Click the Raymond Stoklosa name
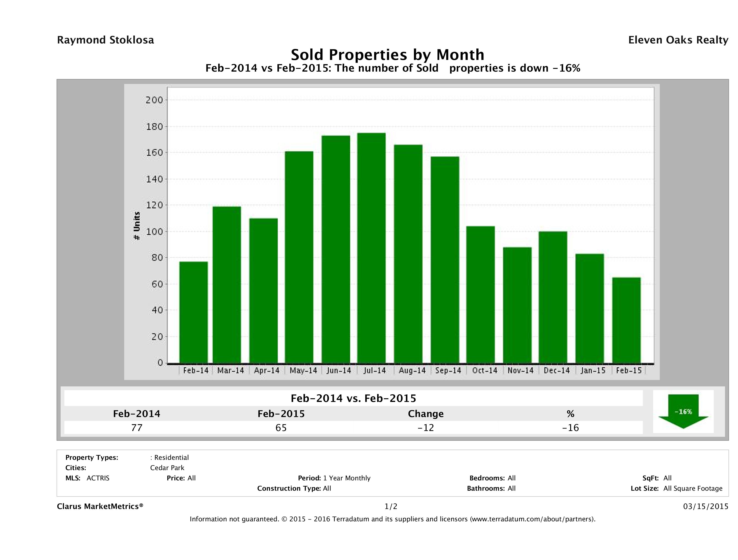 [x=105, y=40]
